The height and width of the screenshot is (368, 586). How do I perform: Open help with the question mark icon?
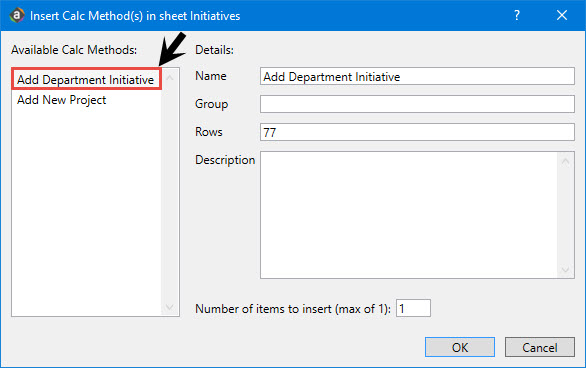point(517,15)
